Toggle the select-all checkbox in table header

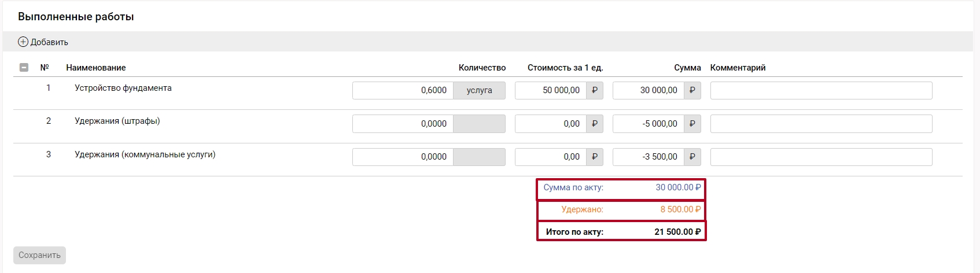click(x=24, y=68)
